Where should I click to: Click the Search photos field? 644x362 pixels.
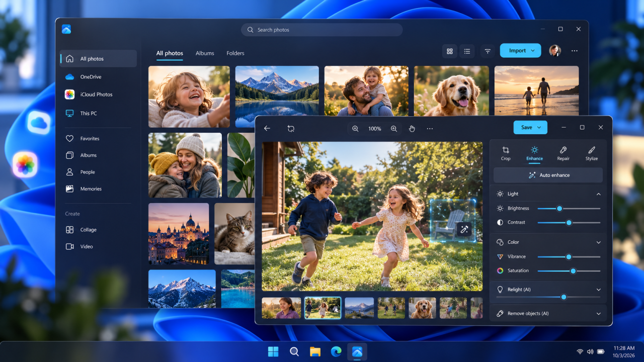(x=322, y=30)
